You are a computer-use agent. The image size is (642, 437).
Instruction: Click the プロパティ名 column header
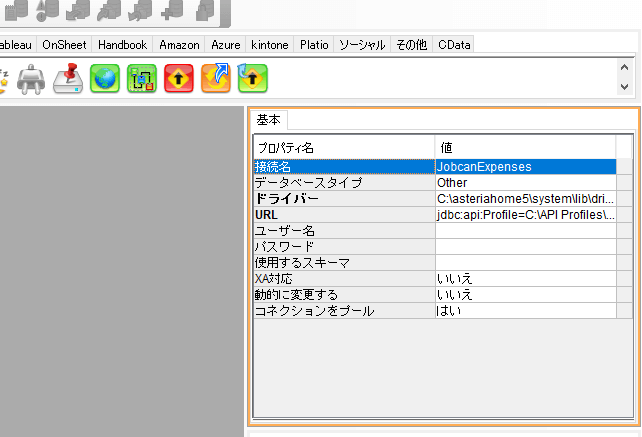(x=344, y=147)
